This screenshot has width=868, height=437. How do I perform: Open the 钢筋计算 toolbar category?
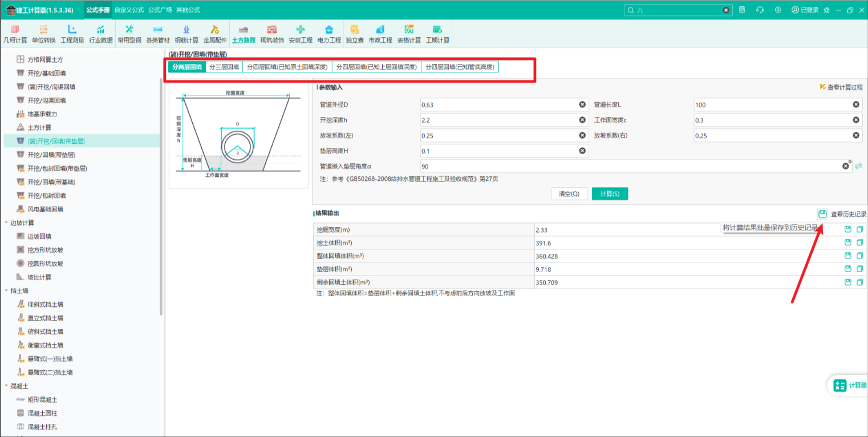[186, 34]
